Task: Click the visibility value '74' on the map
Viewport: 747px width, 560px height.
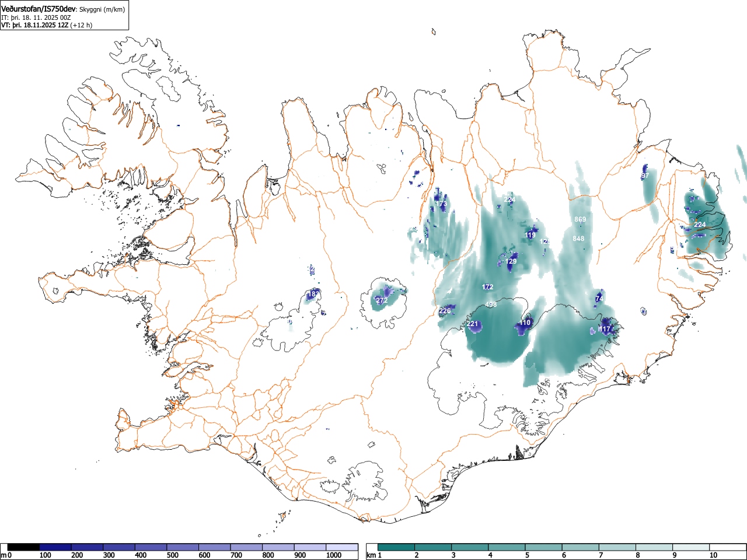Action: click(x=599, y=299)
